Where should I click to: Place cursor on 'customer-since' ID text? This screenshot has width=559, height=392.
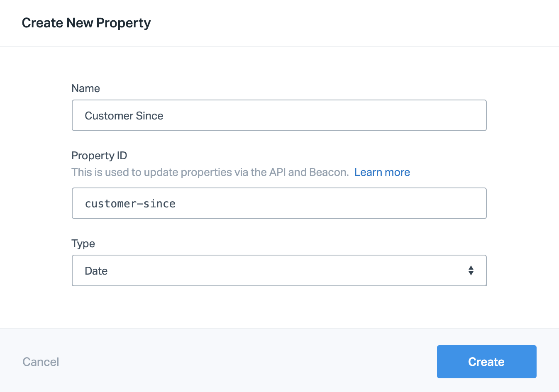coord(130,204)
